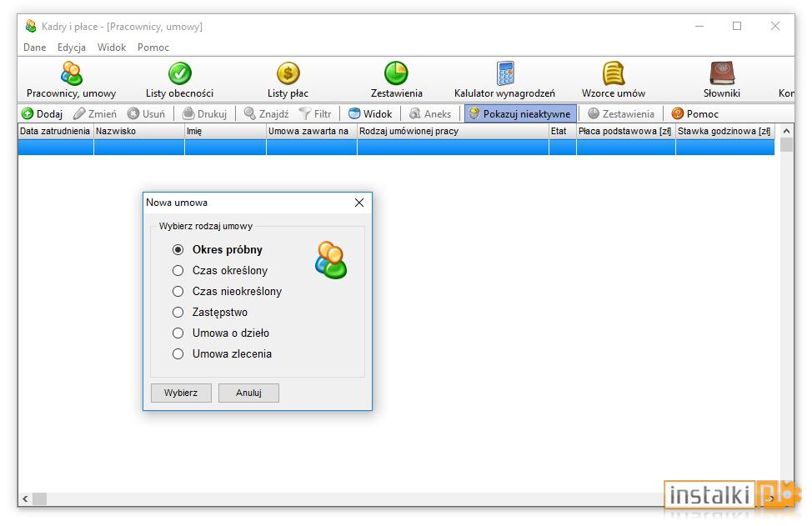Sort by the Umowa zawarta na column header
Screen dimensions: 812x526
pos(312,132)
